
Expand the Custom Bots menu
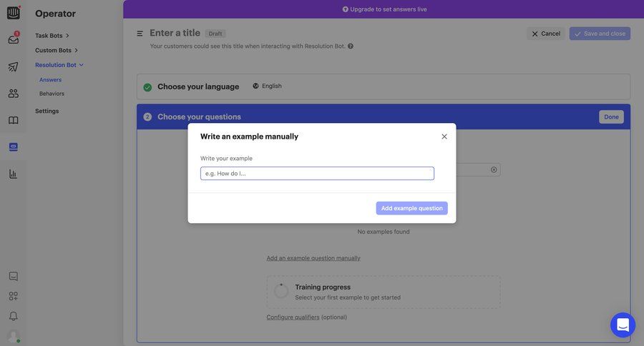[x=57, y=51]
